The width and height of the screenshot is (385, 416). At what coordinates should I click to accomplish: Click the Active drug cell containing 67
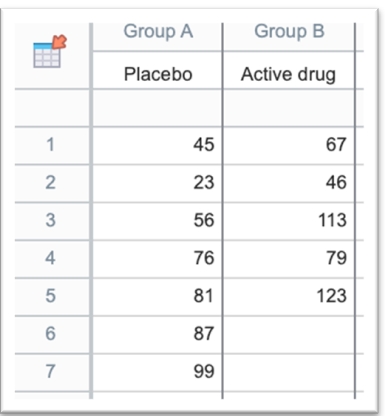coord(289,146)
